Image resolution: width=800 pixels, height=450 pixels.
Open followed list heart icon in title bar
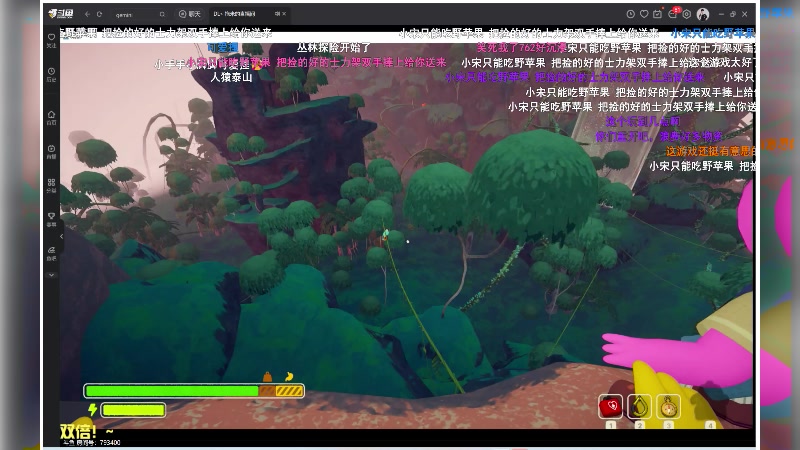[x=644, y=14]
